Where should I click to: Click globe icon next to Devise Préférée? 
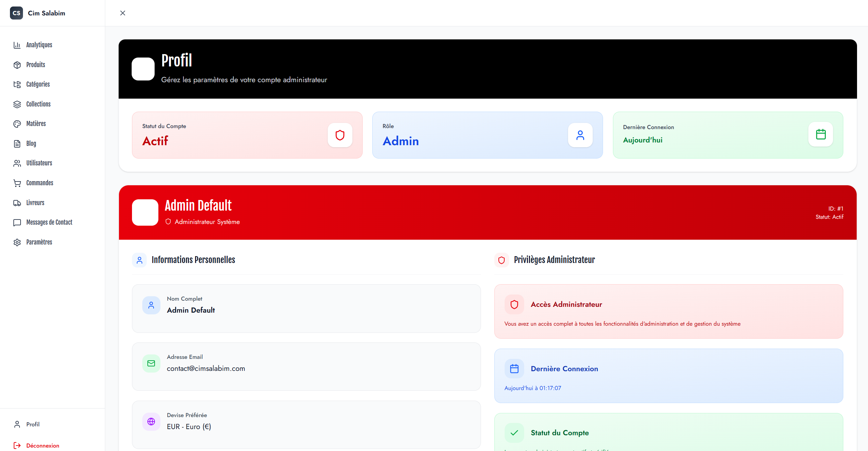tap(151, 422)
